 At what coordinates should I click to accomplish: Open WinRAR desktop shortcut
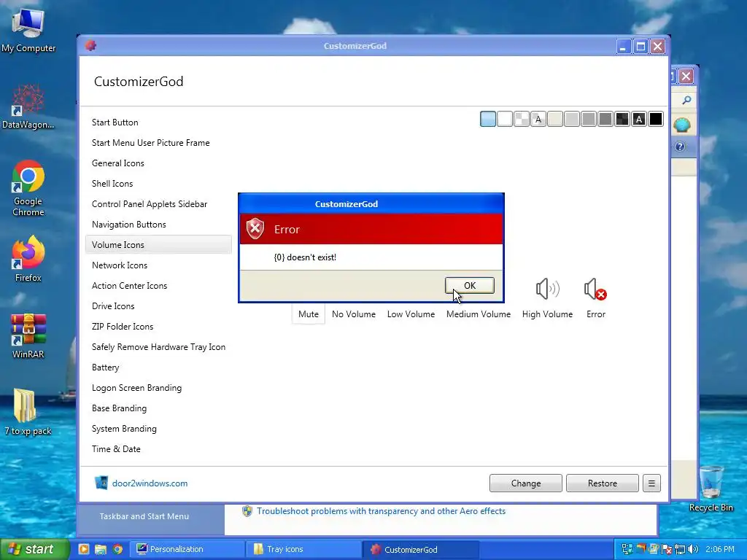(x=28, y=336)
